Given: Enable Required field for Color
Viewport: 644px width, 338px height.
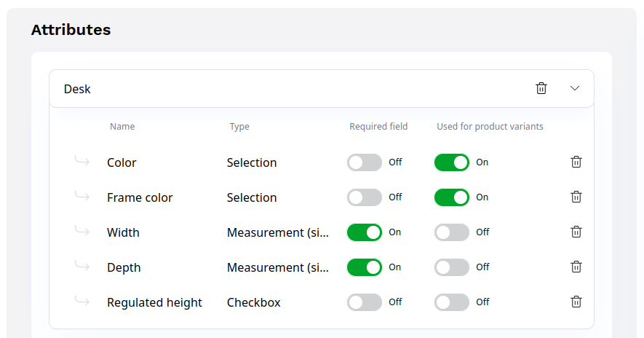Looking at the screenshot, I should tap(365, 162).
